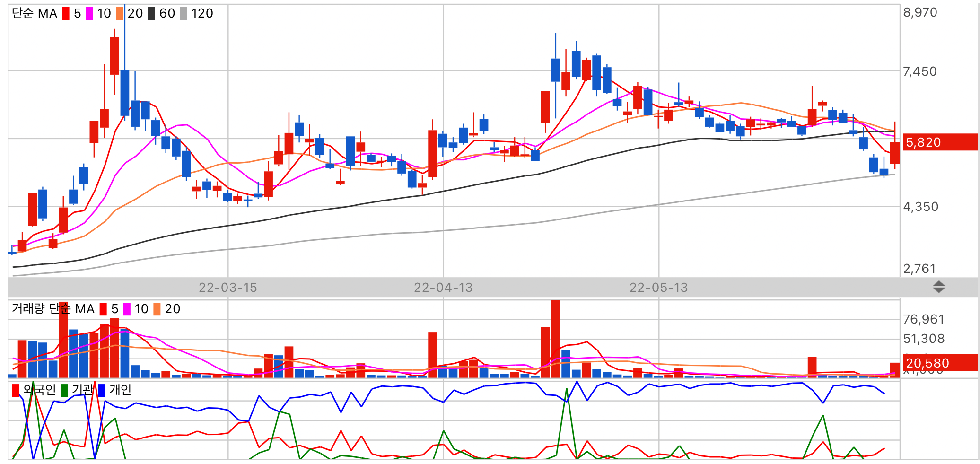Click the 7,450 price axis label

point(920,71)
